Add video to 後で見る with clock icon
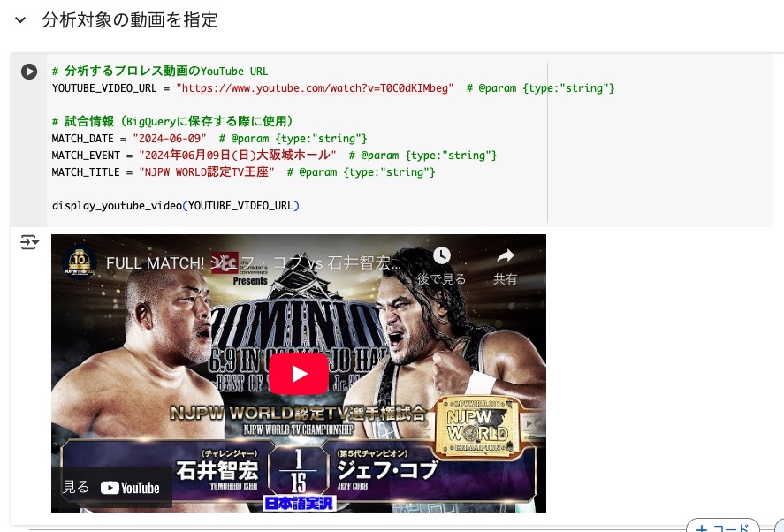 [442, 265]
